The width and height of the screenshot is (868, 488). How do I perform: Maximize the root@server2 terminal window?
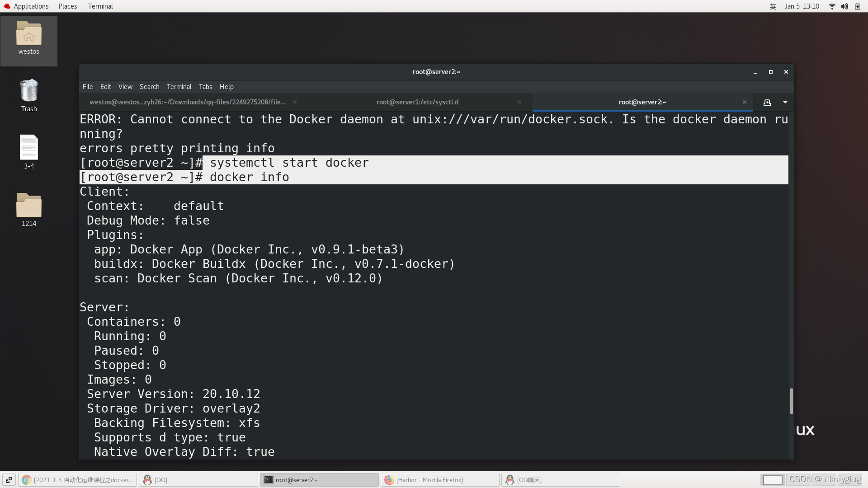point(771,72)
